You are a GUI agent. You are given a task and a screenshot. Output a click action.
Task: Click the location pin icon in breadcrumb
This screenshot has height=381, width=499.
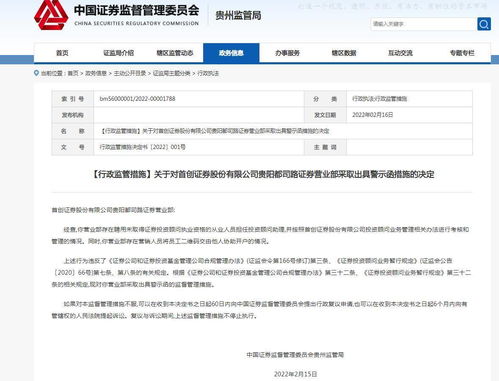tap(36, 73)
